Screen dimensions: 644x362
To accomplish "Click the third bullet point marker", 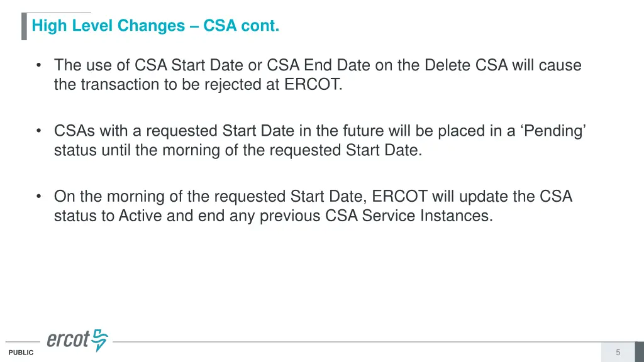I will (40, 197).
